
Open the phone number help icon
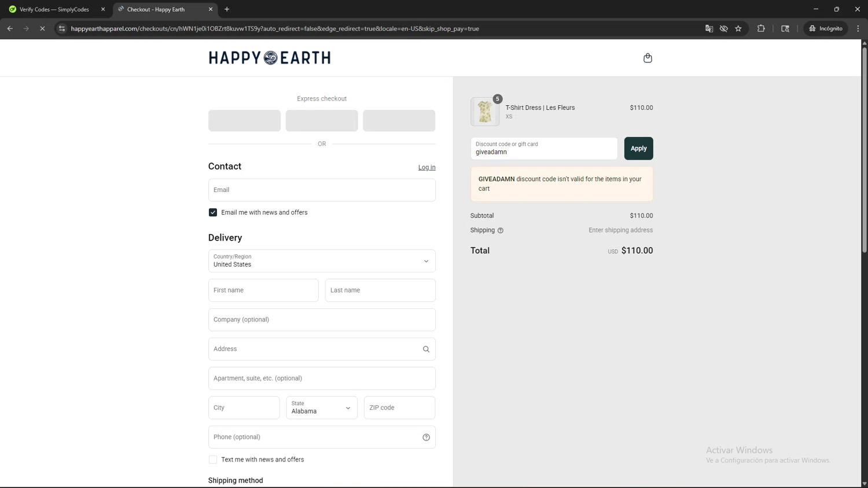(x=426, y=437)
